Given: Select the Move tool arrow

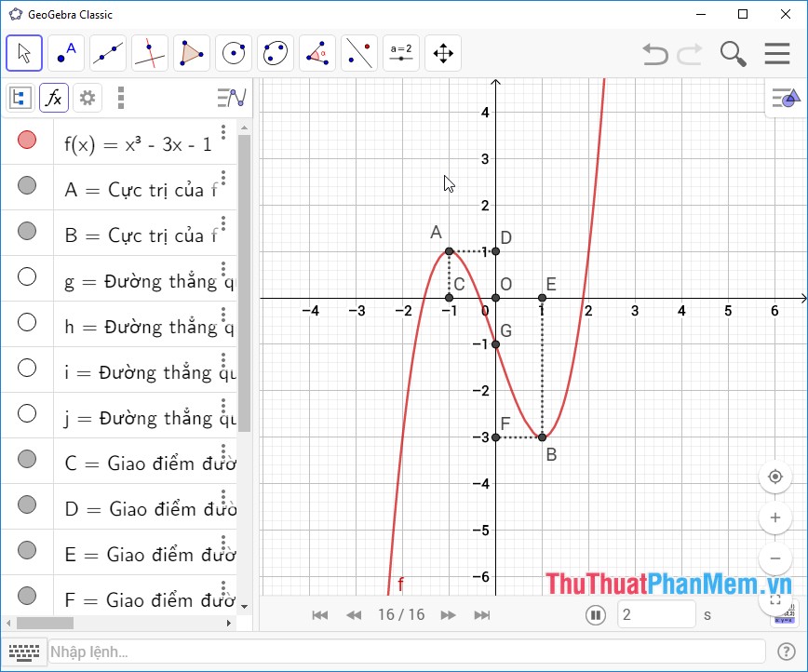Looking at the screenshot, I should point(24,53).
